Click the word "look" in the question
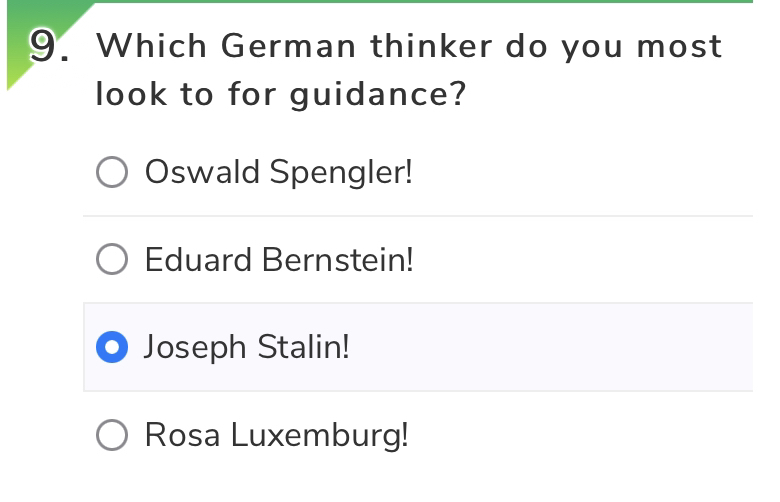Screen dimensions: 780x502 tap(124, 96)
